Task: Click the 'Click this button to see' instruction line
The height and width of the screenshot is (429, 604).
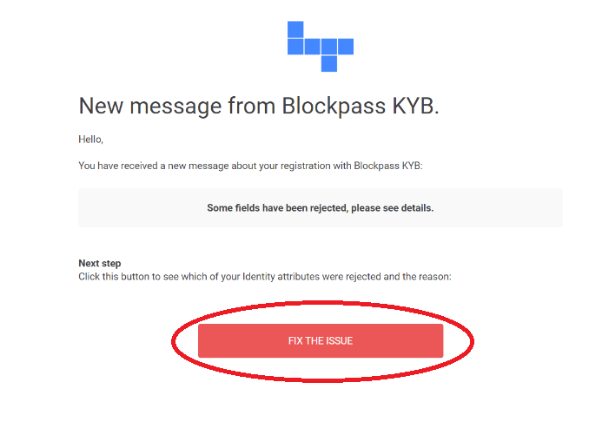Action: (265, 277)
